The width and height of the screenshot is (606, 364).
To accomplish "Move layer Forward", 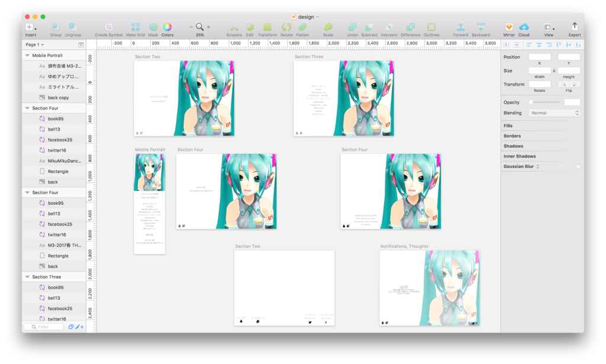I will [460, 27].
